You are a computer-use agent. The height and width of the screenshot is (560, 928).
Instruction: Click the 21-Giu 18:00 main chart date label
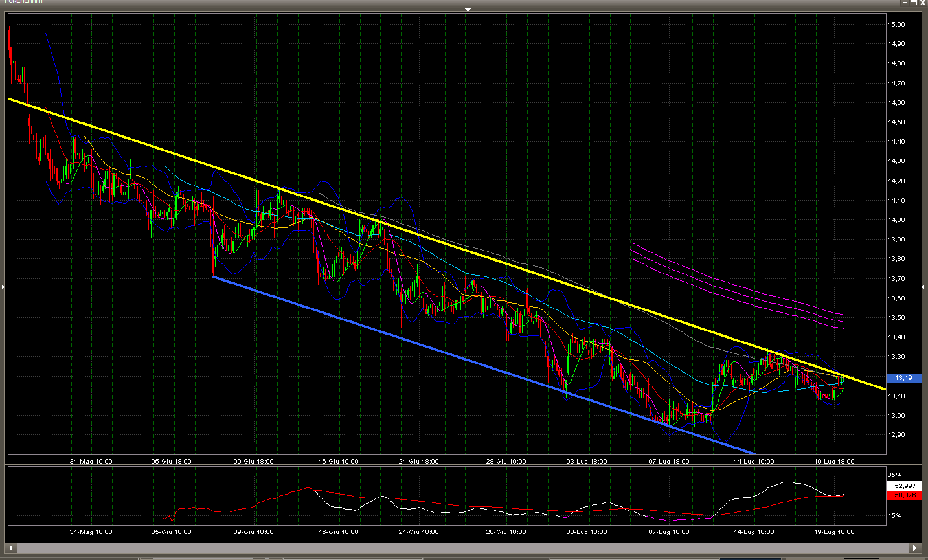pyautogui.click(x=418, y=462)
